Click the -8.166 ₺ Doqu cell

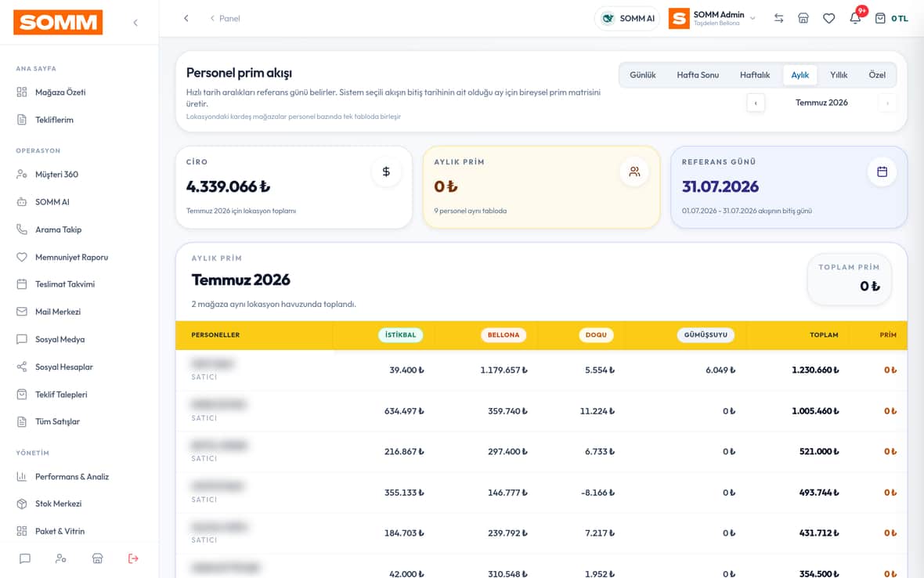click(597, 493)
